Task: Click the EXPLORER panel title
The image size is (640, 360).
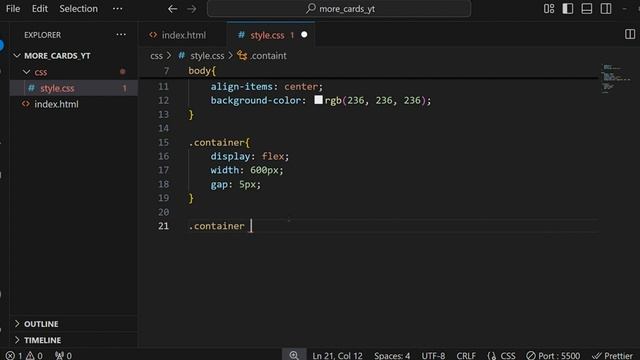Action: point(42,35)
